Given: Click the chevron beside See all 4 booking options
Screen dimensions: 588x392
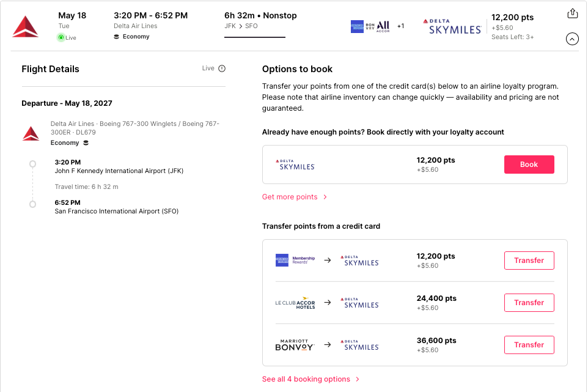Looking at the screenshot, I should pos(358,379).
